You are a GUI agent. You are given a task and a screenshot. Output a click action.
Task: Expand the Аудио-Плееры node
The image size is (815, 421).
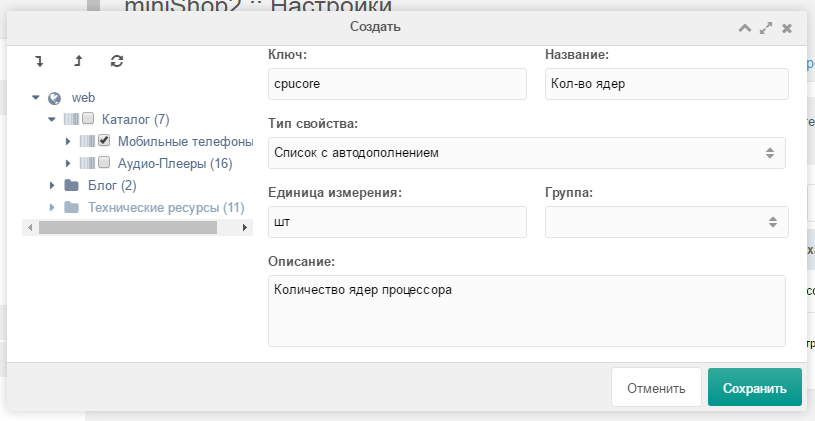68,163
